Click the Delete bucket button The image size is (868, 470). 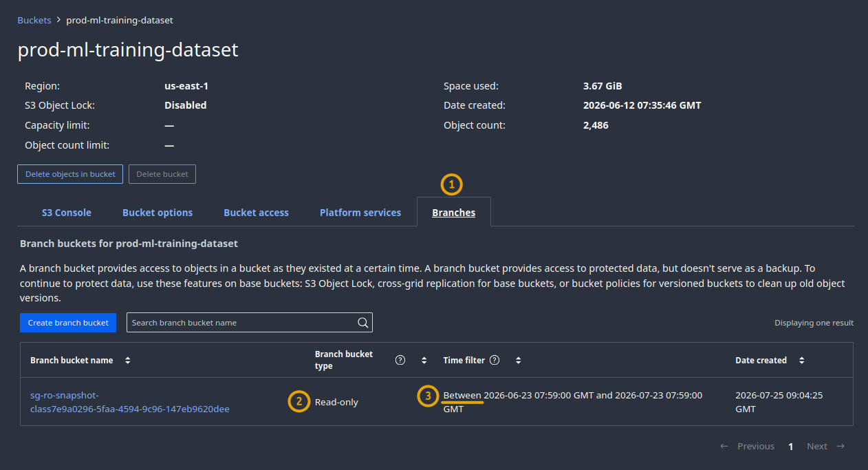coord(162,174)
